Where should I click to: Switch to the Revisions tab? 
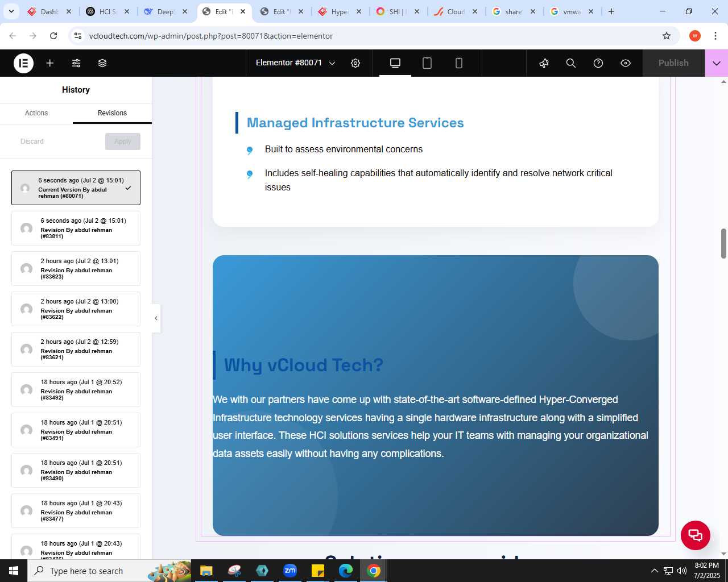pyautogui.click(x=112, y=113)
